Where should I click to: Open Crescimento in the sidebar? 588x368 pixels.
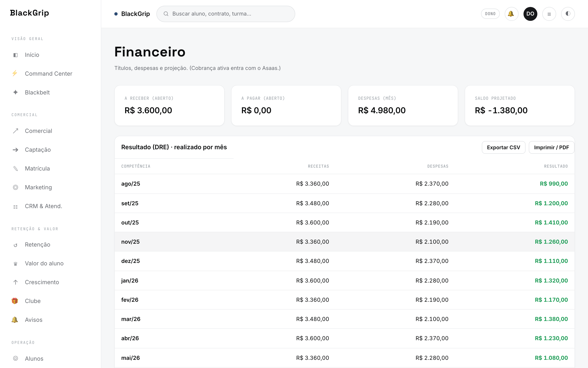pos(51,282)
